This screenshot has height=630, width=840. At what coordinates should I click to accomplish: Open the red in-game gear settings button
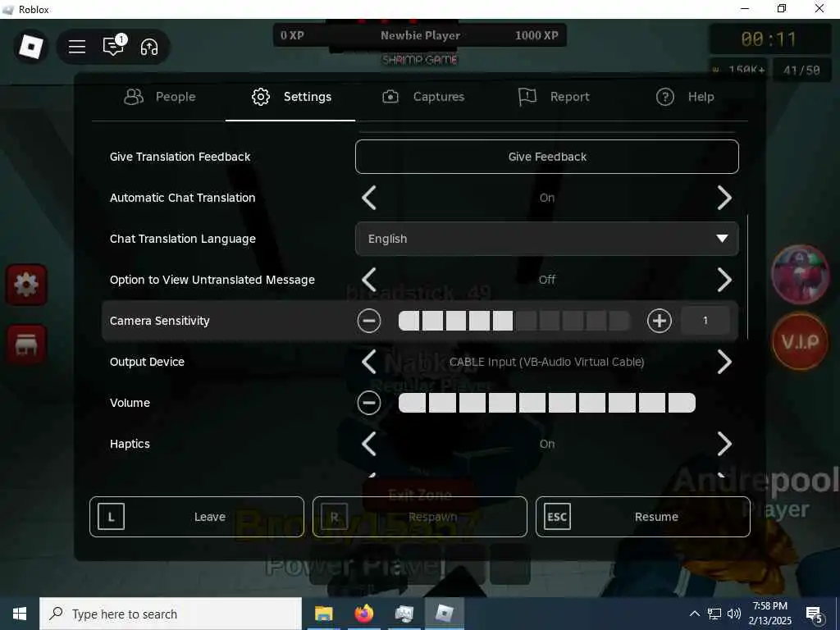[26, 285]
